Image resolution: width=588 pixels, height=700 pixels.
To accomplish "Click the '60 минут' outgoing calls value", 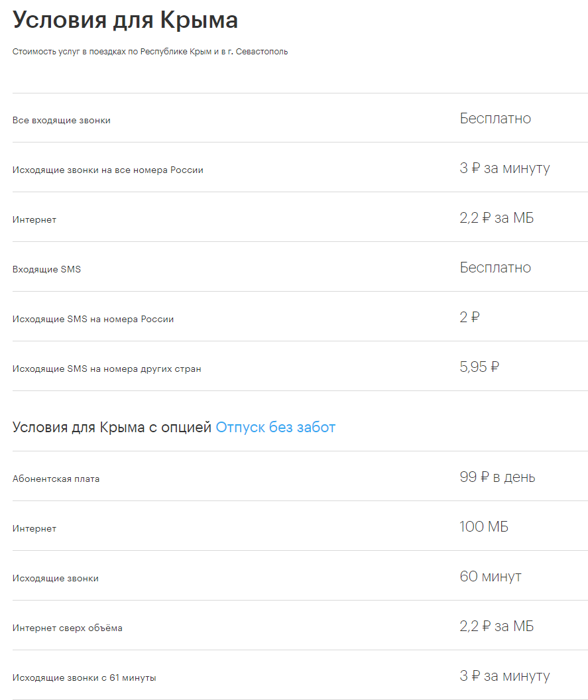I will [x=491, y=576].
